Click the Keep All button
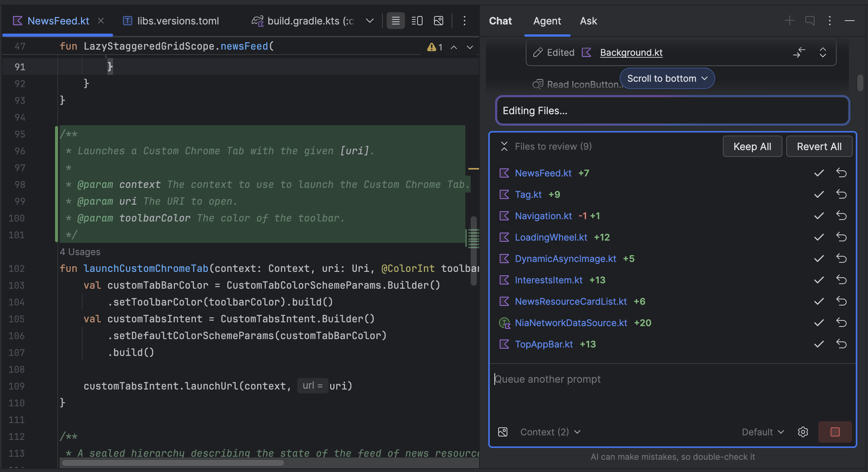 752,147
